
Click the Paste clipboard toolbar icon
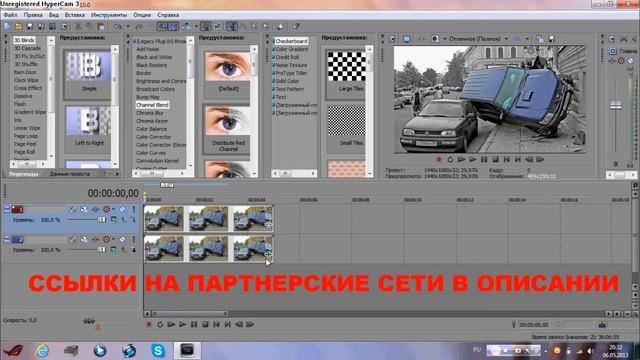(101, 27)
